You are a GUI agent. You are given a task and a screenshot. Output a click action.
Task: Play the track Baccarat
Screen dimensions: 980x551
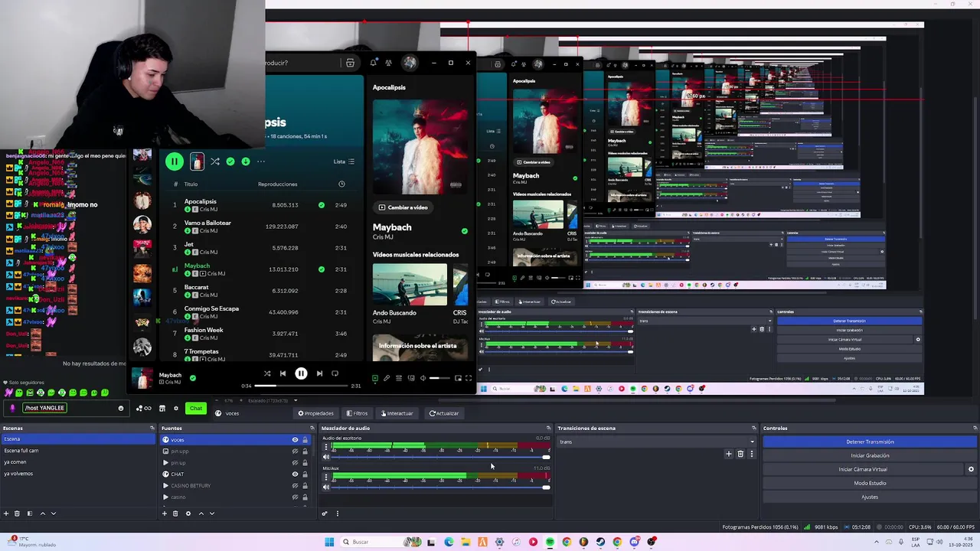196,287
